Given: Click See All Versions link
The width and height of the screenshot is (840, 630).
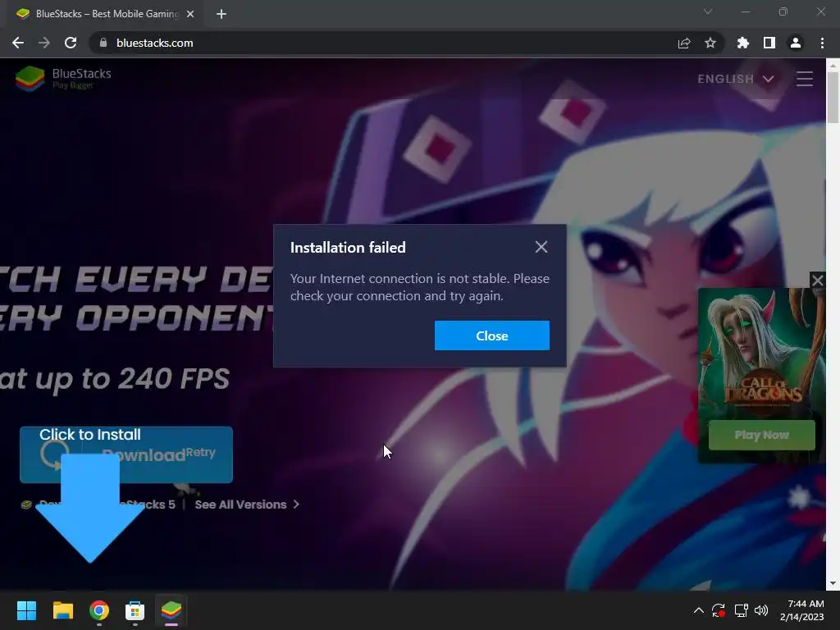Looking at the screenshot, I should coord(247,504).
